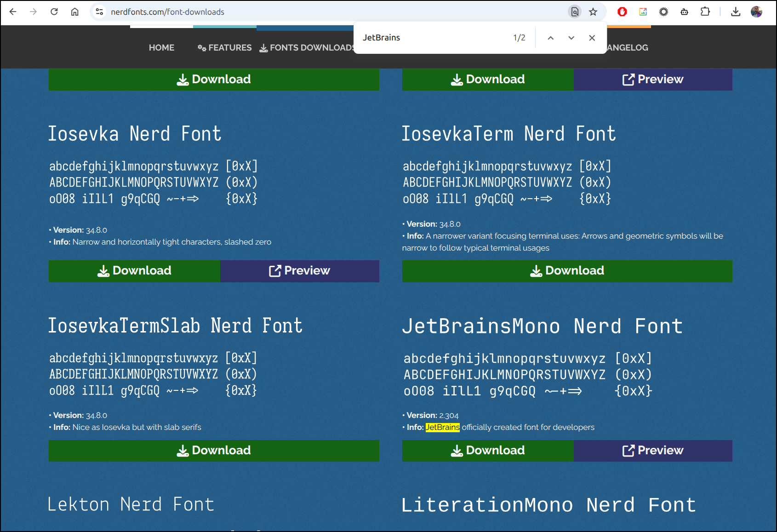Image resolution: width=777 pixels, height=532 pixels.
Task: Open the extensions puzzle icon
Action: (x=705, y=12)
